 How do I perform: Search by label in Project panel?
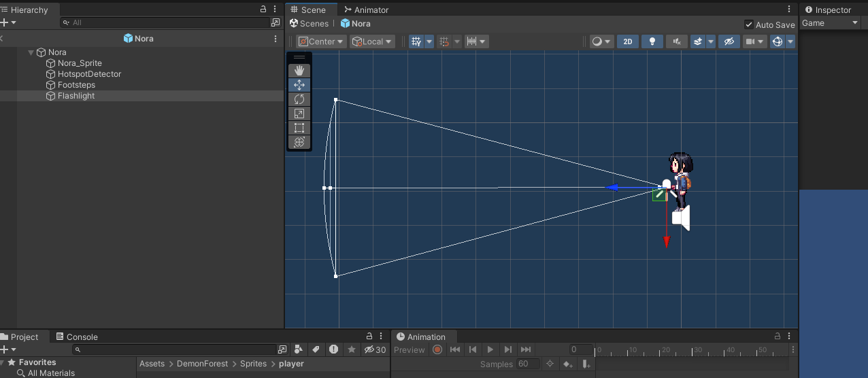click(316, 349)
